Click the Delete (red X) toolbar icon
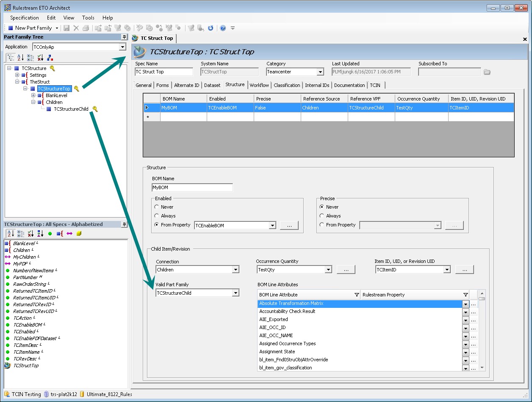532x402 pixels. click(x=76, y=28)
